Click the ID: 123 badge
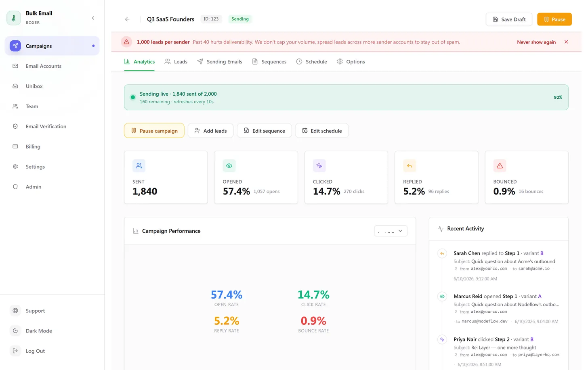This screenshot has width=588, height=370. point(211,19)
